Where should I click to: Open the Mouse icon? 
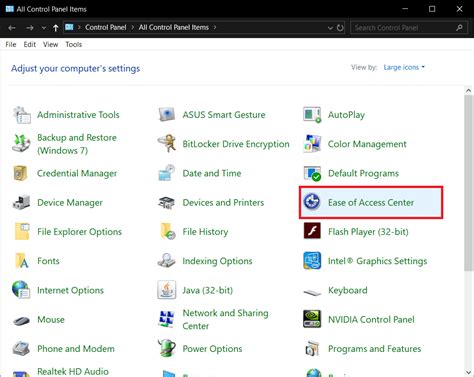[21, 321]
